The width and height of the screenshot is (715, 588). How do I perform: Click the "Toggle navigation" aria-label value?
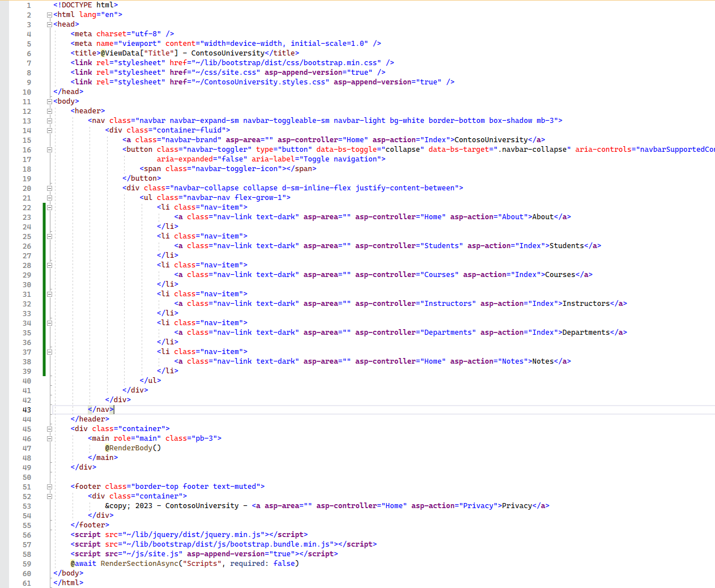(341, 159)
